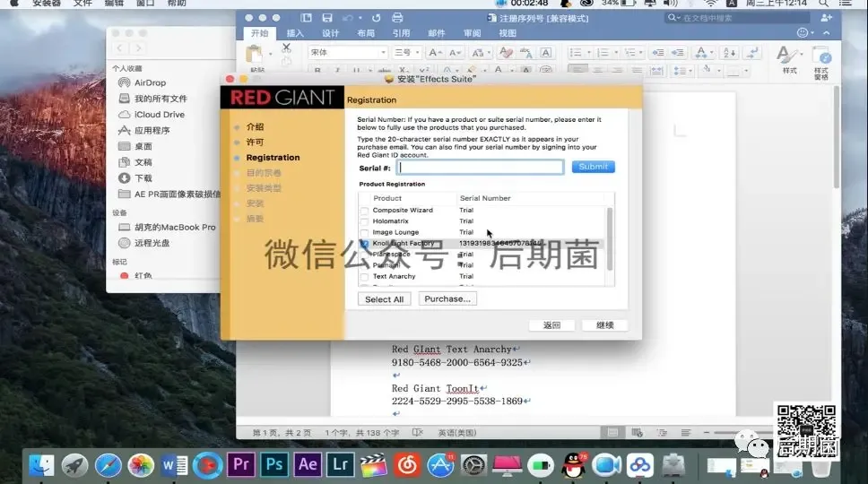Click the Select All button
The image size is (868, 484).
pyautogui.click(x=384, y=299)
